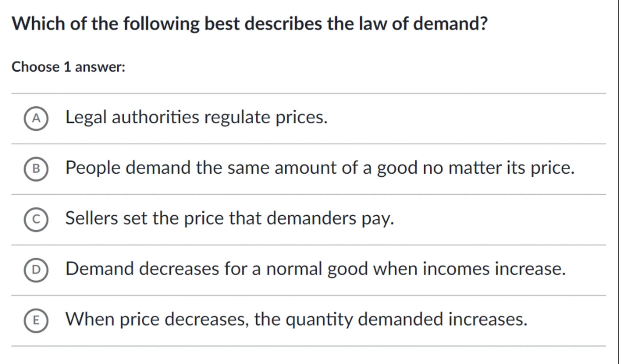Screen dimensions: 619x364
Task: Click 'Sellers set the price that demanders pay.'
Action: pos(229,218)
